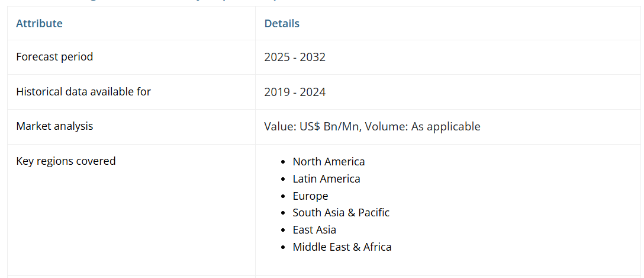Click the bullet point beside East Asia
This screenshot has height=278, width=644.
pyautogui.click(x=284, y=230)
